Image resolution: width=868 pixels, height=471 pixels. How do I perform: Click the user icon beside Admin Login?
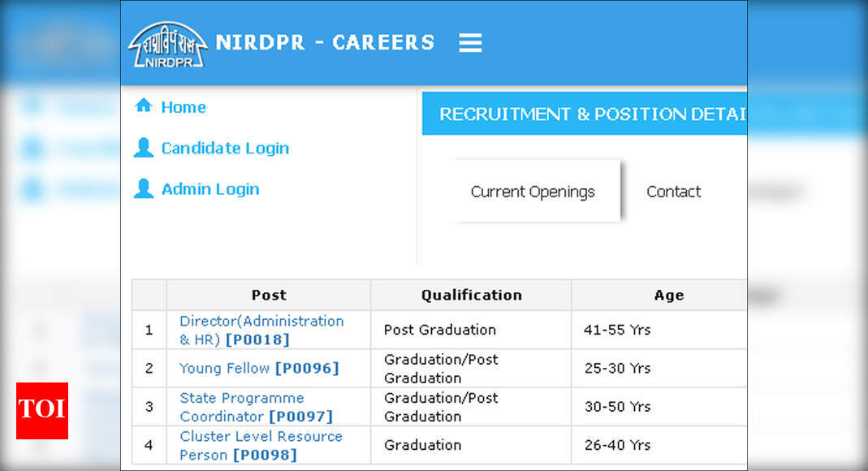(145, 188)
